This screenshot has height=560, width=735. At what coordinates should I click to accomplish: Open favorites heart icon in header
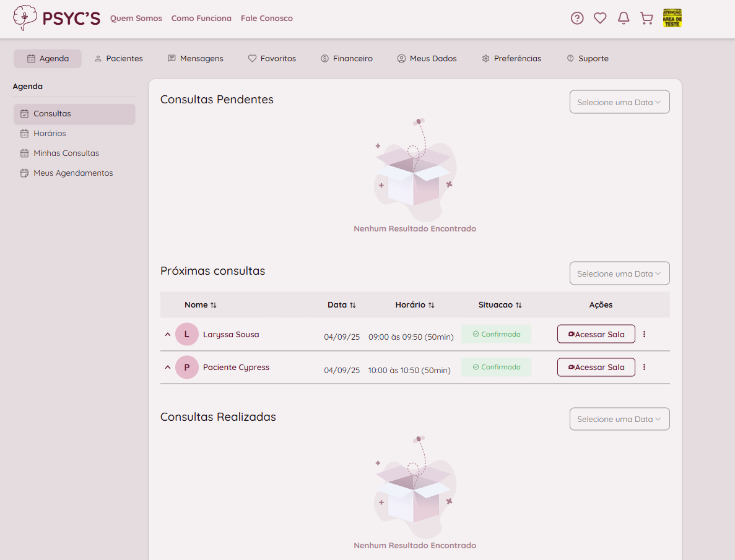(600, 19)
